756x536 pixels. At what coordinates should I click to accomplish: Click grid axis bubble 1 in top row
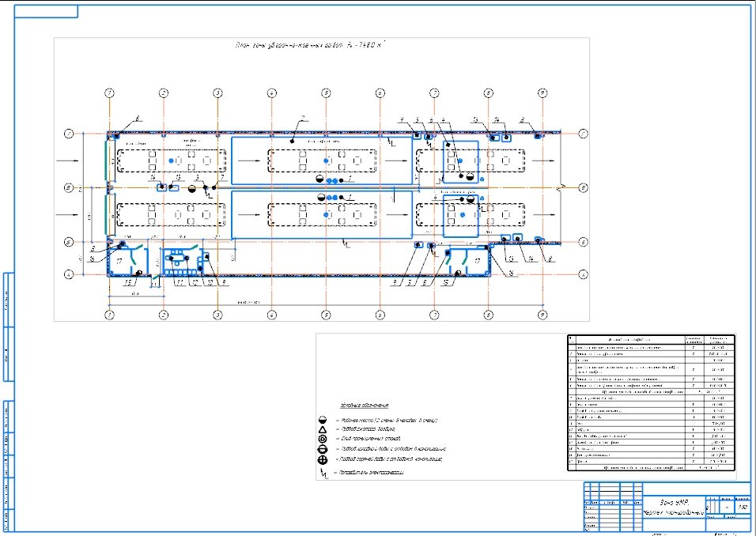(x=110, y=93)
